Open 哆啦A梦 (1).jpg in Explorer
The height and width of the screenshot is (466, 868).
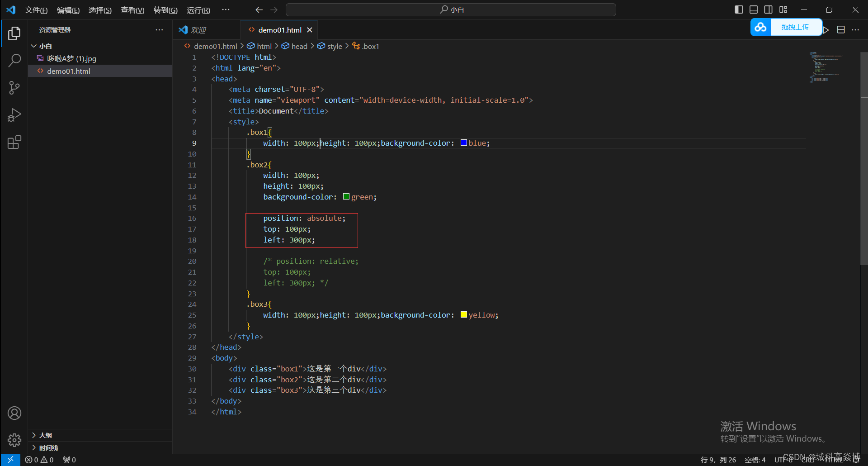[x=100, y=58]
